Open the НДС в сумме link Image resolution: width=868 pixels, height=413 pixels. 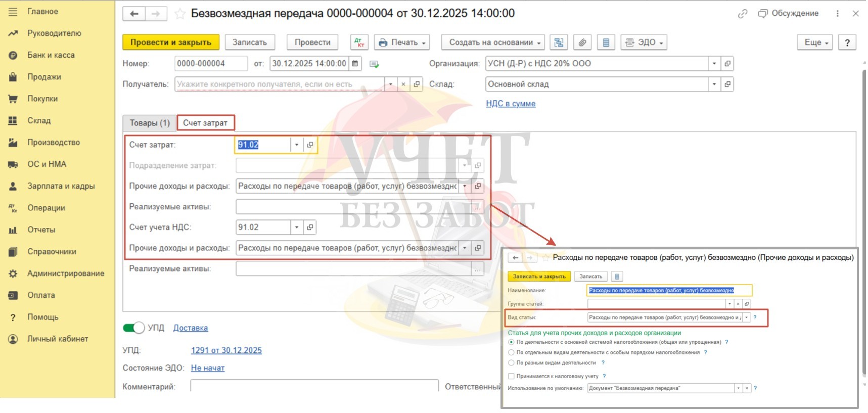click(x=510, y=104)
